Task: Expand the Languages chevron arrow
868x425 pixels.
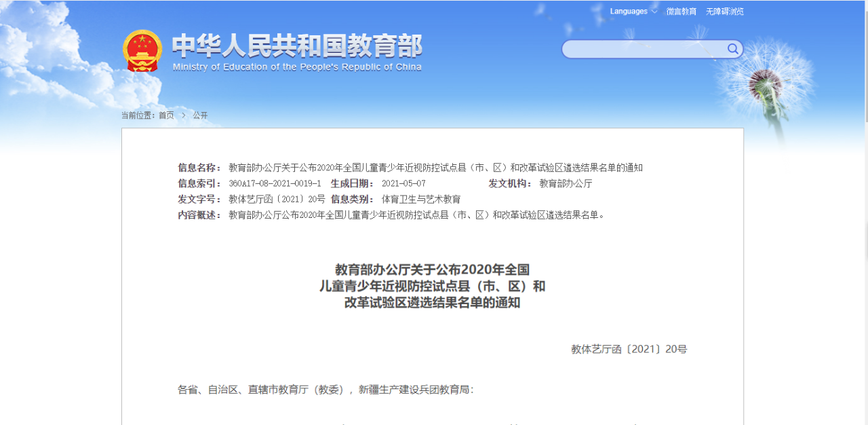Action: click(x=654, y=12)
